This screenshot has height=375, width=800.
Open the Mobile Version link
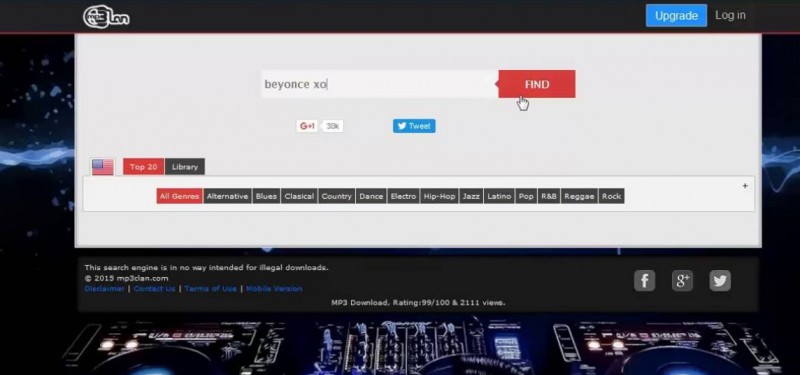pos(274,289)
